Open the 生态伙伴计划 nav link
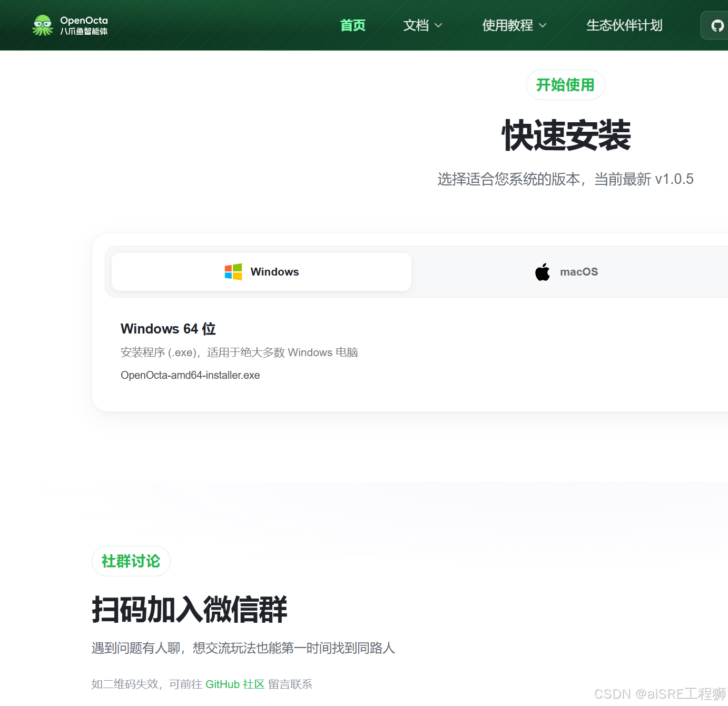Screen dimensions: 728x706 624,25
